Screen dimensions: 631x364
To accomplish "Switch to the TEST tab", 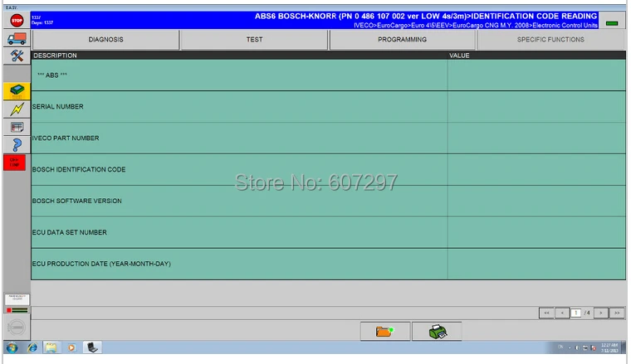I will coord(254,40).
